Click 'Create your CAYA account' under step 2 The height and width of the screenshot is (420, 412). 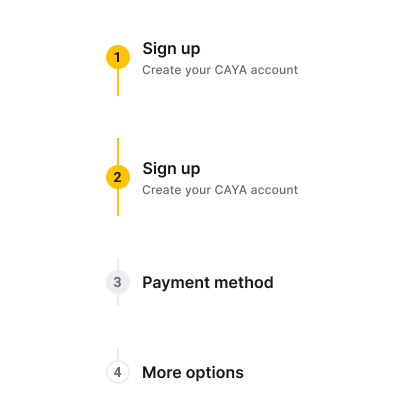coord(220,190)
